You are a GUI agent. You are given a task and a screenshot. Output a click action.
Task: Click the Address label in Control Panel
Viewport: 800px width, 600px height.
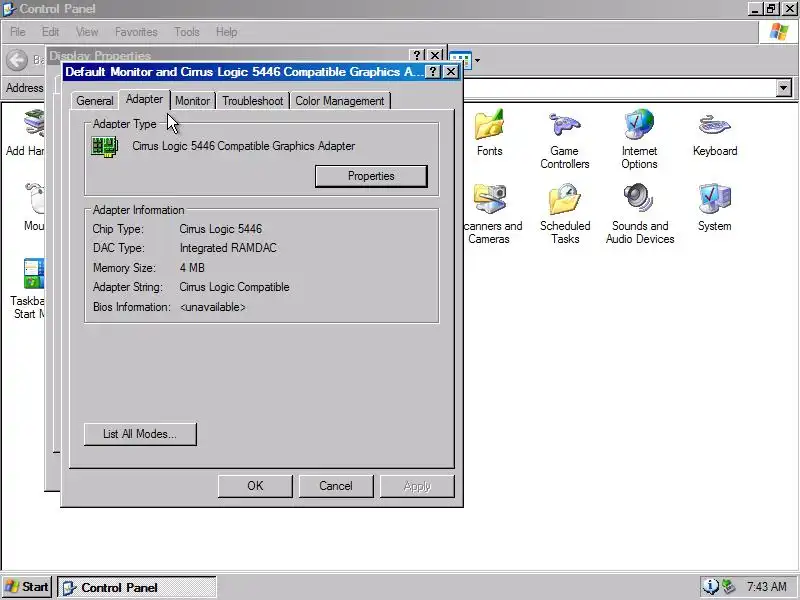[24, 88]
